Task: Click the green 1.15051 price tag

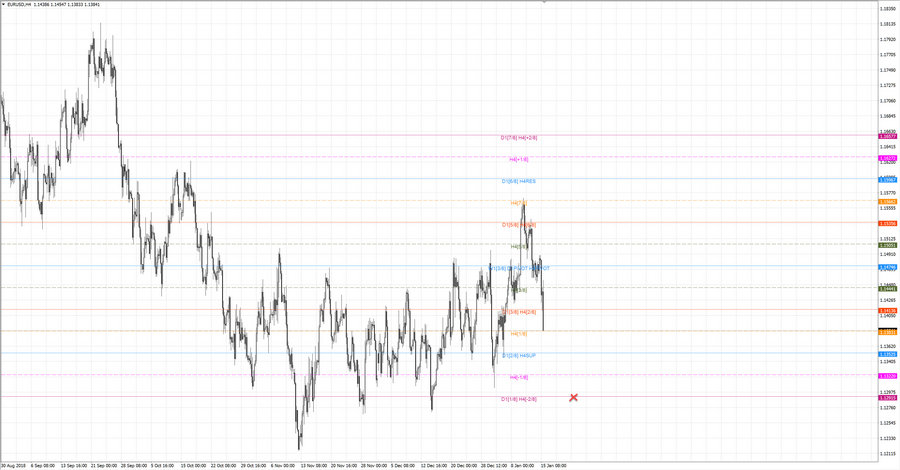Action: click(x=887, y=246)
